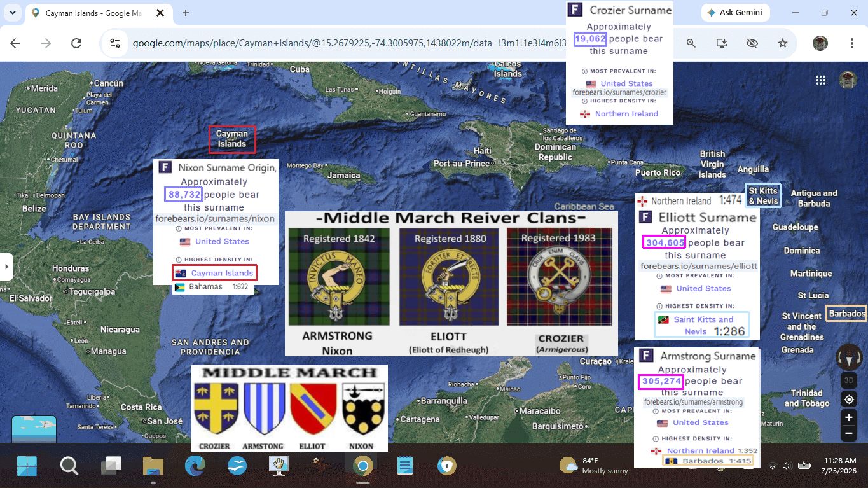Reset the map compass heading
The width and height of the screenshot is (868, 488).
point(848,358)
